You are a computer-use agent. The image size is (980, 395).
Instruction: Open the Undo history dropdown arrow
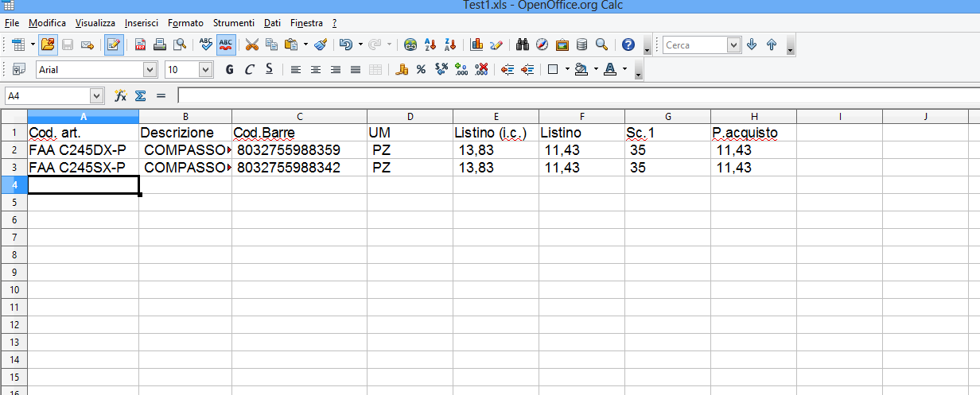pos(360,45)
